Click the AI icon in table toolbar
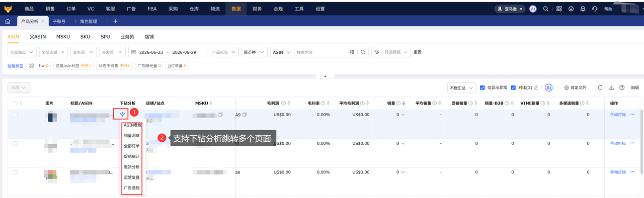This screenshot has width=644, height=198. pos(549,87)
